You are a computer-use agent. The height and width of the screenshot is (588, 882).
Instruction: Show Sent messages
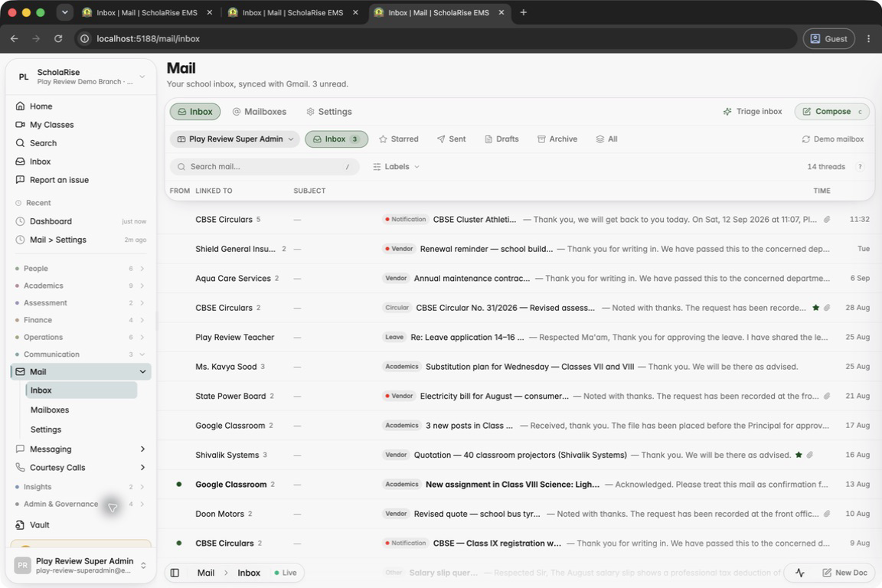451,139
